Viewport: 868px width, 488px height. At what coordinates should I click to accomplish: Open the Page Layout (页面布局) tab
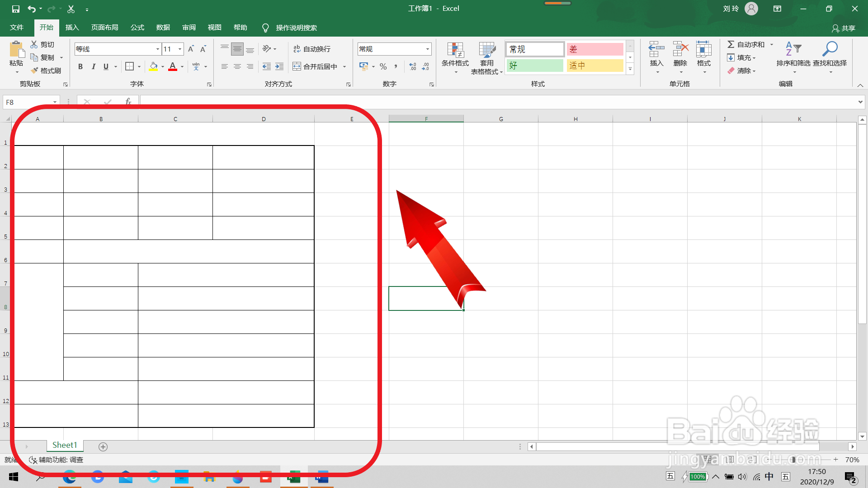pyautogui.click(x=104, y=28)
